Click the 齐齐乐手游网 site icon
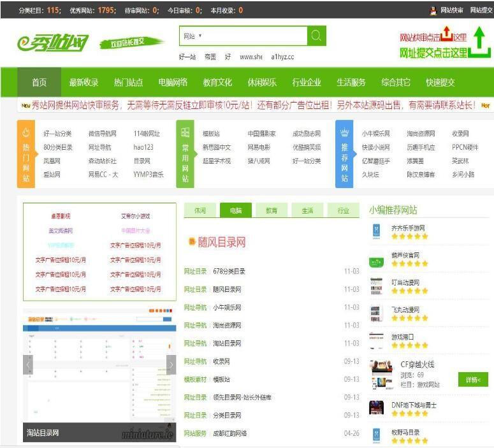494x448 pixels. pyautogui.click(x=376, y=231)
